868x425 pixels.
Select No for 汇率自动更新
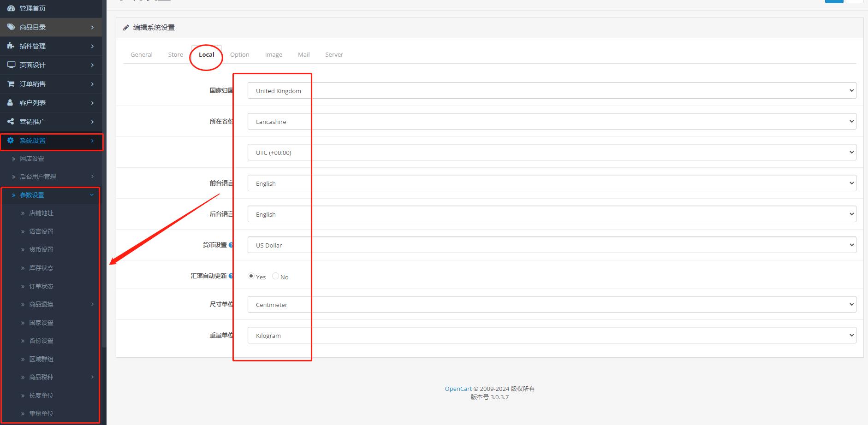(x=275, y=276)
